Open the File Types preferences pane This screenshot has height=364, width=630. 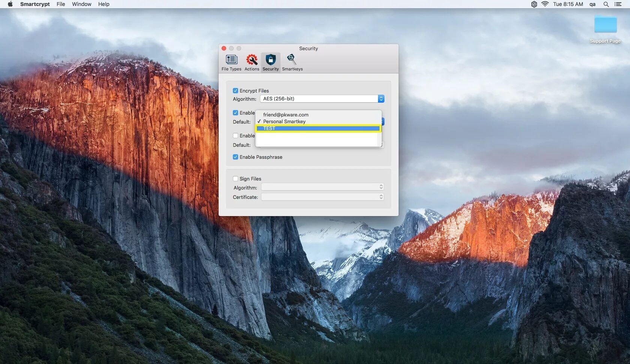(231, 63)
